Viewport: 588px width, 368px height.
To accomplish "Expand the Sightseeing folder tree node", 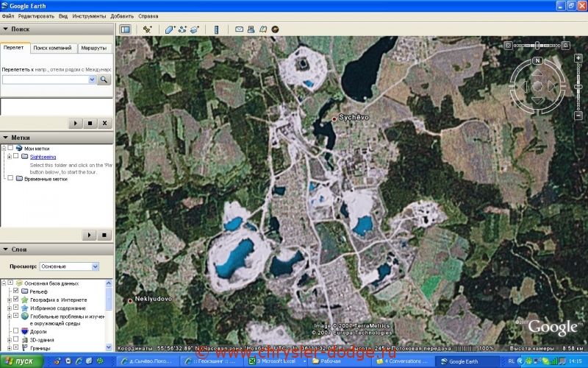I will pyautogui.click(x=10, y=157).
